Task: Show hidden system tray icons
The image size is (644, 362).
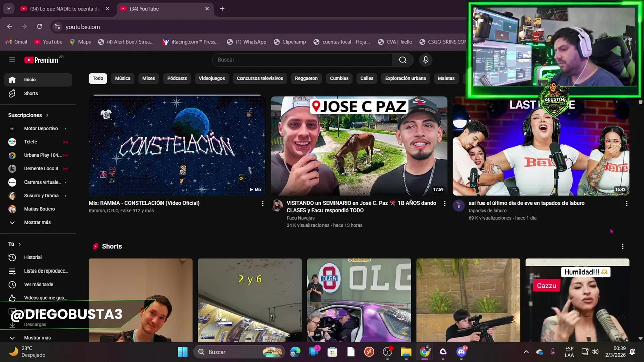Action: coord(526,352)
